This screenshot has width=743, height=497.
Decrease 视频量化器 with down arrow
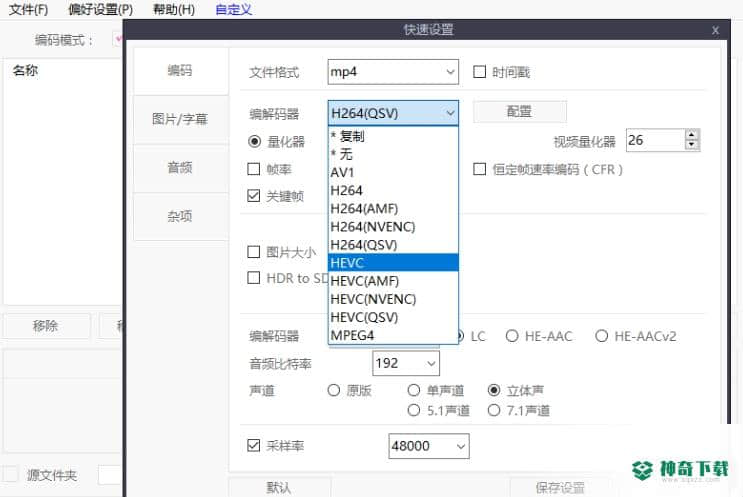[692, 145]
